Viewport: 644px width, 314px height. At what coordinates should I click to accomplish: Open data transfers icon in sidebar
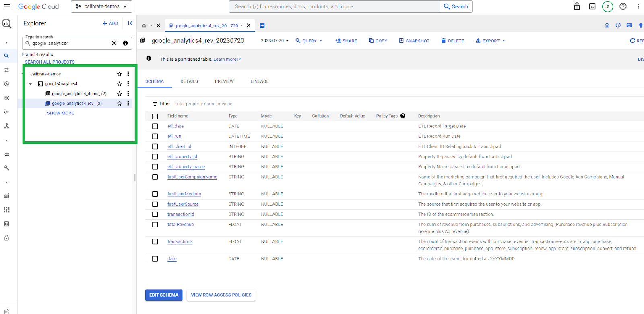6,70
